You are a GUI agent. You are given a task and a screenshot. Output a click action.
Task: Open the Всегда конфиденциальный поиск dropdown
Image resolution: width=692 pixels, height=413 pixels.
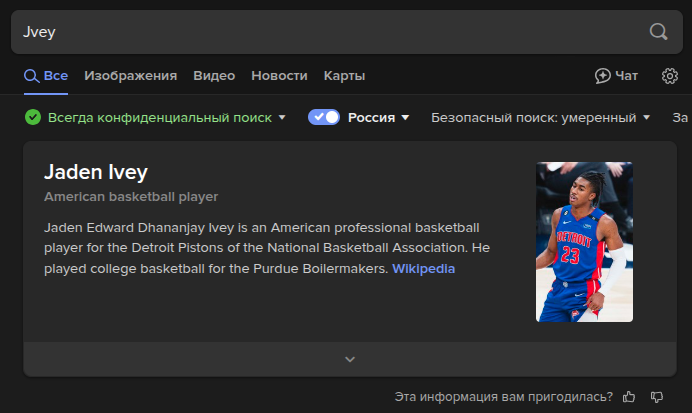coord(167,118)
